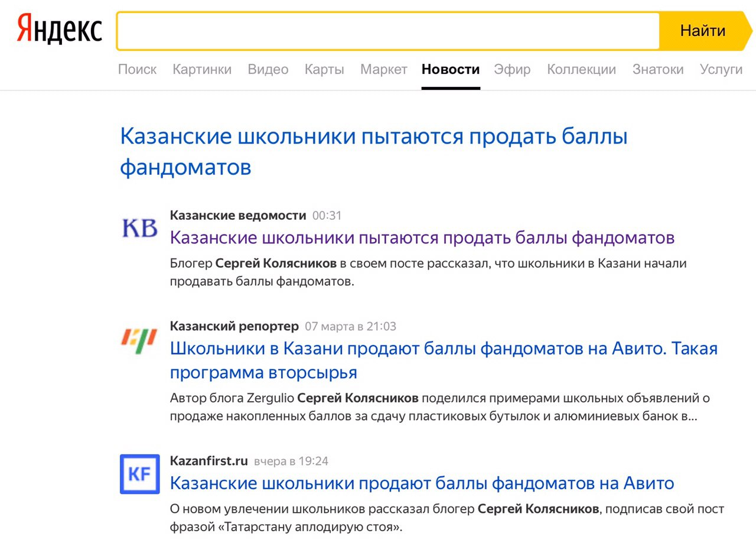Switch to the Карты tab
The height and width of the screenshot is (553, 756).
coord(324,70)
